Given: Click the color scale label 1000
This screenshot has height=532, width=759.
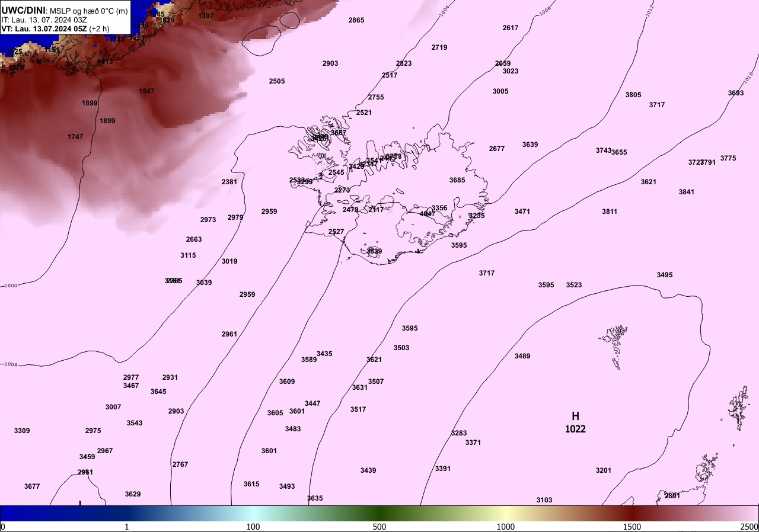Looking at the screenshot, I should click(x=506, y=527).
